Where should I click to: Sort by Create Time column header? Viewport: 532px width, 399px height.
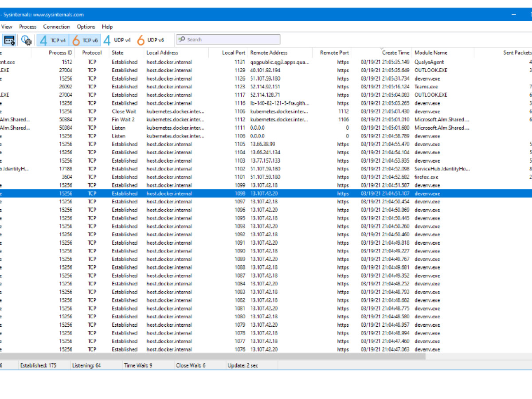395,53
